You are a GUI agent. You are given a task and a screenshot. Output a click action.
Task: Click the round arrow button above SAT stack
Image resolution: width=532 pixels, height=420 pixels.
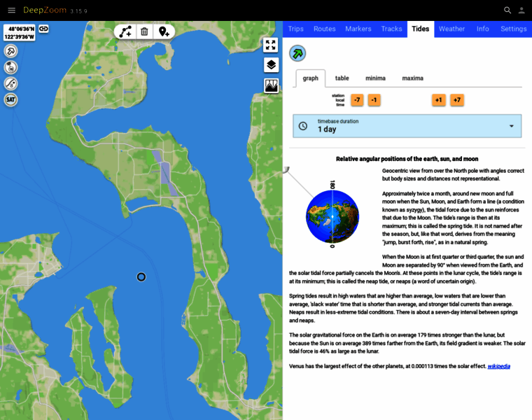click(x=11, y=51)
